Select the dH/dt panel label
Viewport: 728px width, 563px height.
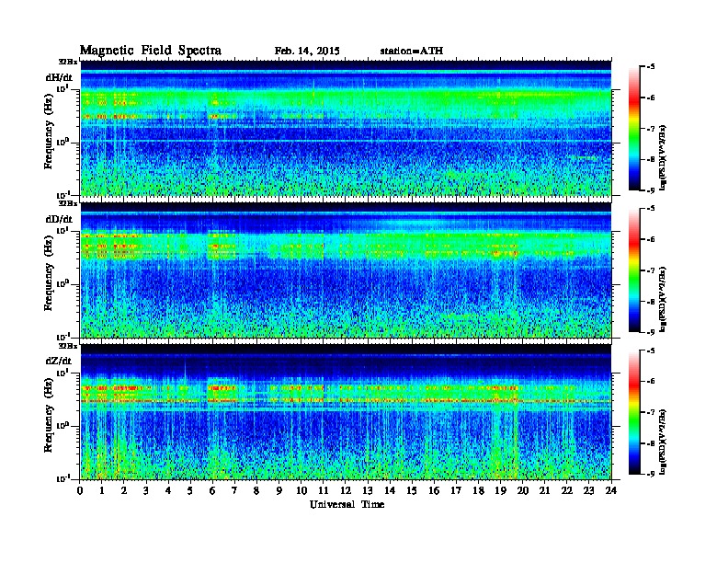(x=59, y=77)
